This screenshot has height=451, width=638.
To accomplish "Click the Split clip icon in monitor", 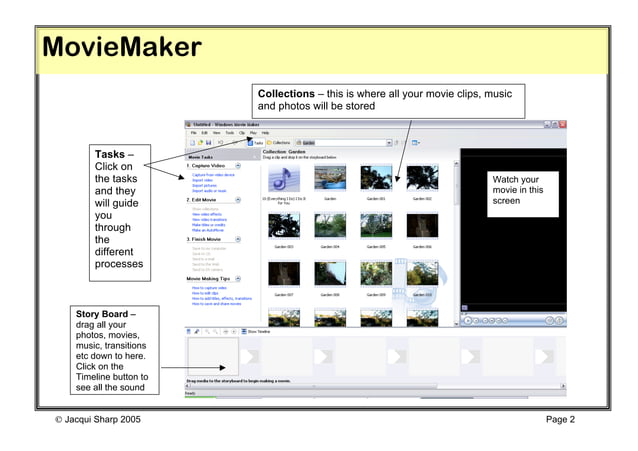I will [550, 321].
